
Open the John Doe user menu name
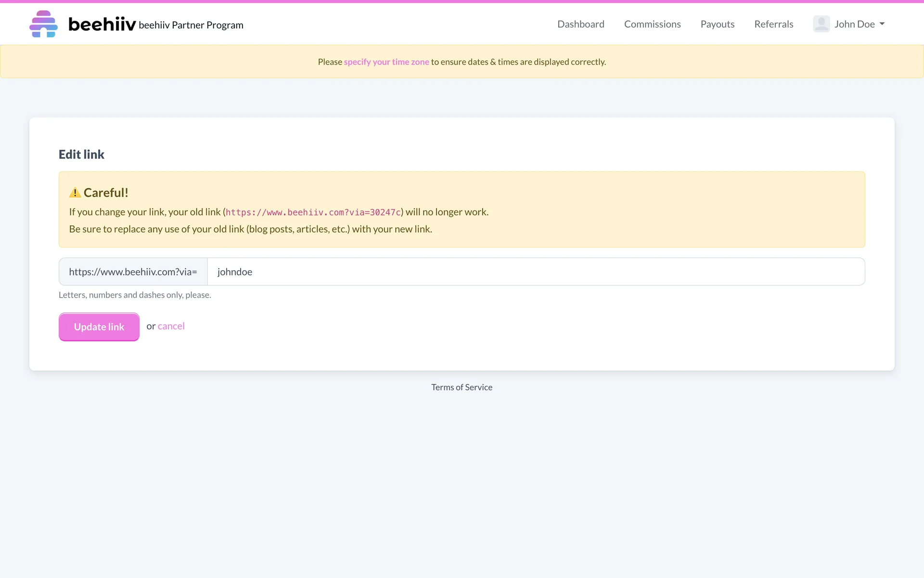tap(854, 24)
